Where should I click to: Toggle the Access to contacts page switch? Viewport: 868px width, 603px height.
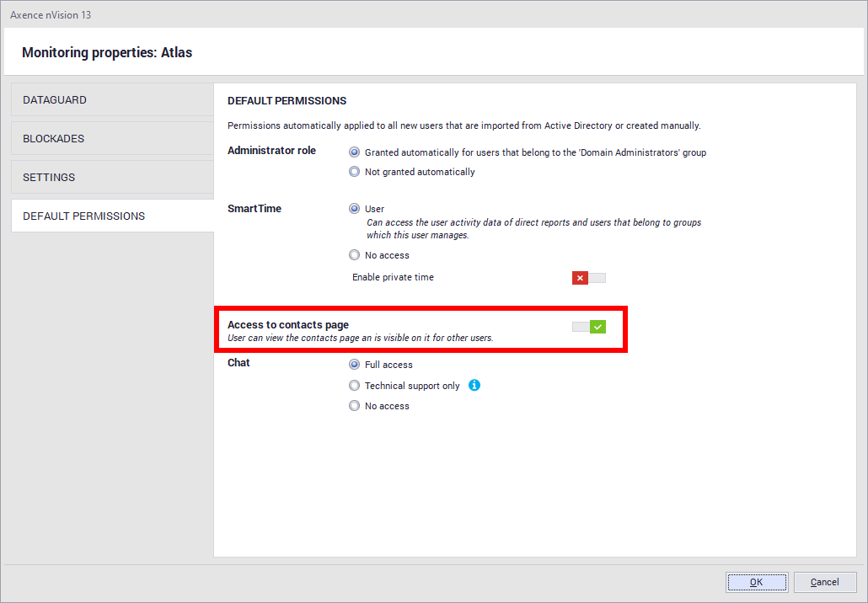pos(589,327)
